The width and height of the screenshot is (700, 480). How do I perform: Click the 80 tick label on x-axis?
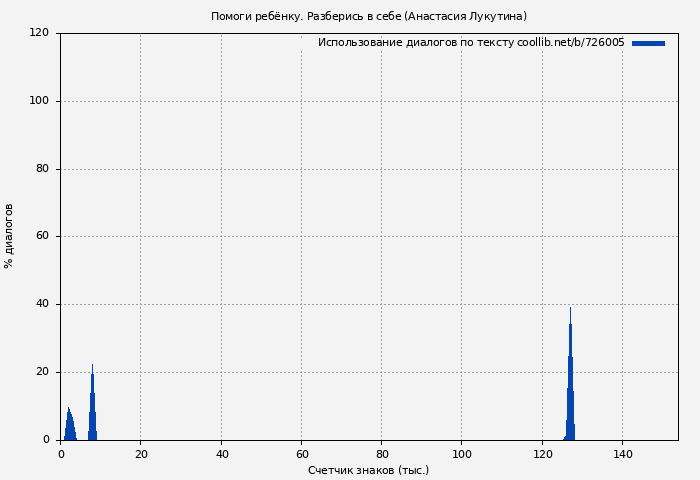click(x=381, y=454)
